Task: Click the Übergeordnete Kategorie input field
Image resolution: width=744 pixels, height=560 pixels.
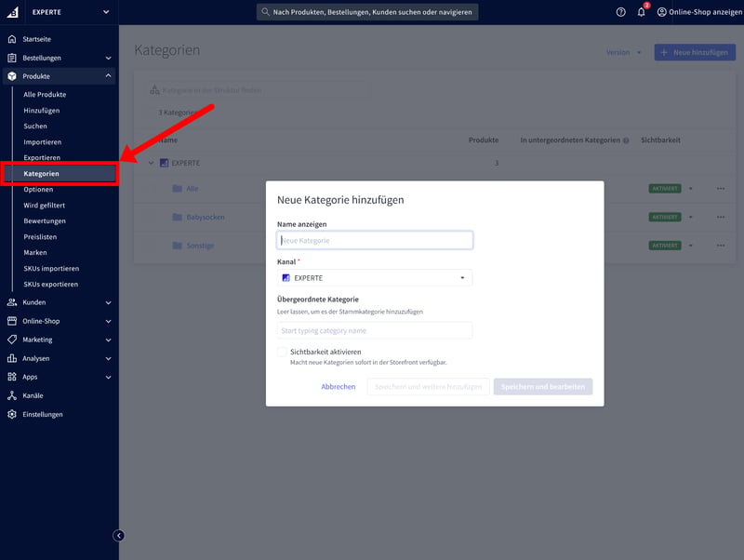Action: [375, 330]
